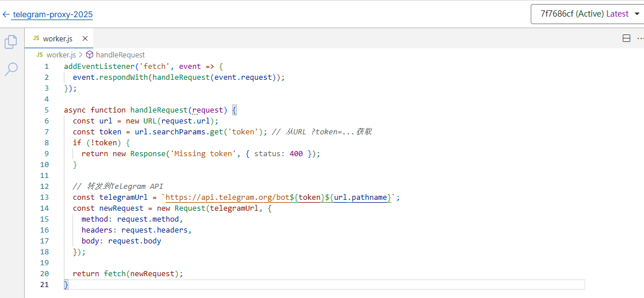Expand the handleRequest breadcrumb symbol
This screenshot has width=644, height=298.
click(120, 55)
